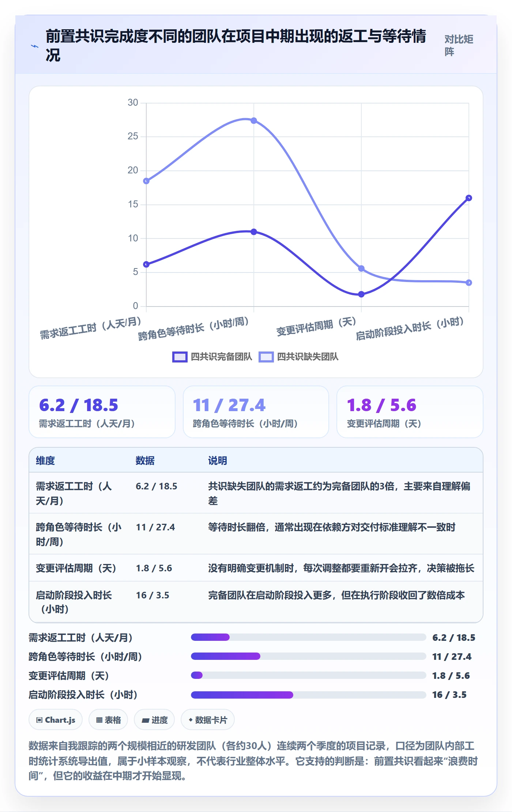Select the 6.2 / 18.5 data card
Viewport: 512px width, 812px height.
(102, 412)
